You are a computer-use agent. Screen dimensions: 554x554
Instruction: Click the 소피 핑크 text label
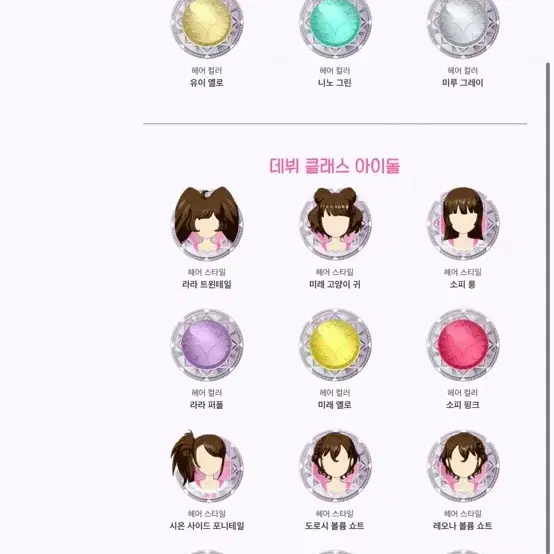[462, 405]
